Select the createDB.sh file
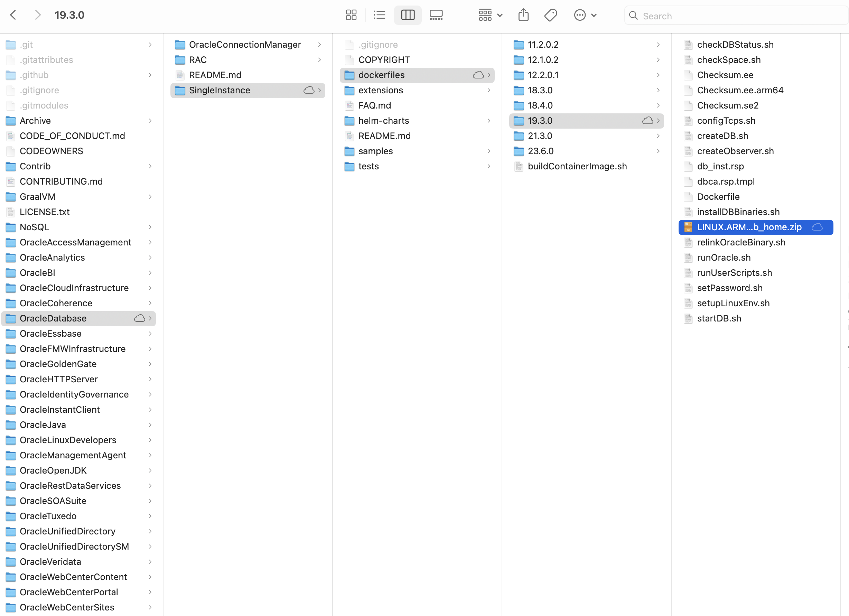Viewport: 849px width, 616px height. pyautogui.click(x=755, y=136)
